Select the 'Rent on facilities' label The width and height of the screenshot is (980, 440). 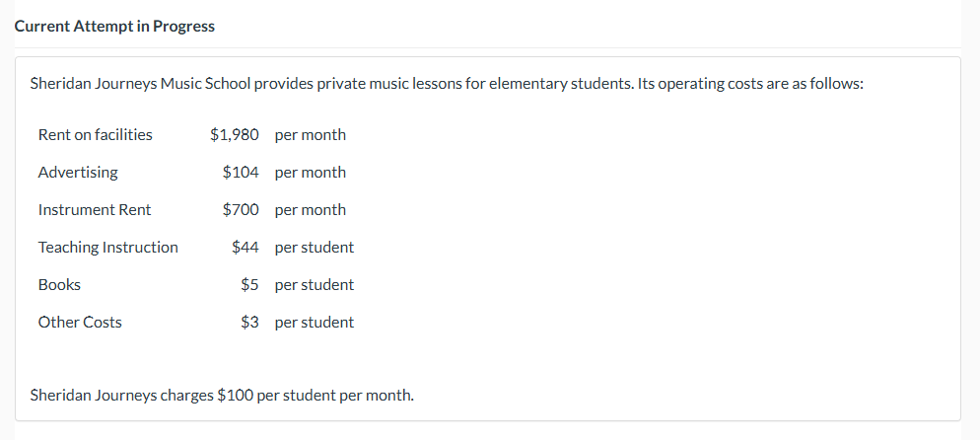95,134
